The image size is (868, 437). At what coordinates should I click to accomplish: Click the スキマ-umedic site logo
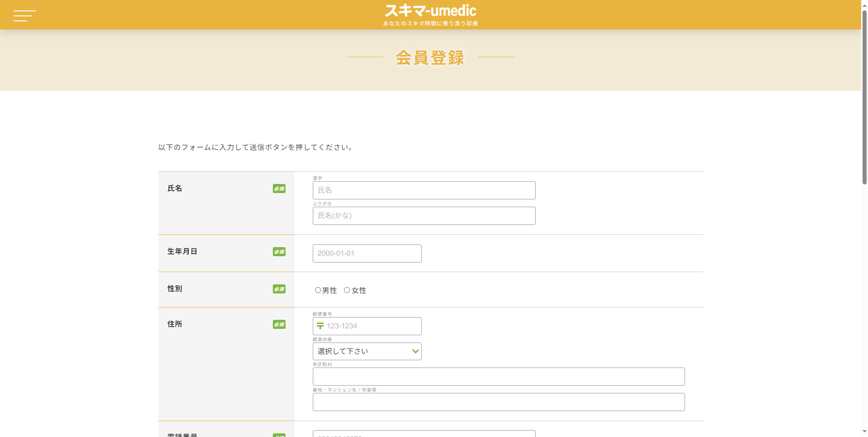[430, 15]
